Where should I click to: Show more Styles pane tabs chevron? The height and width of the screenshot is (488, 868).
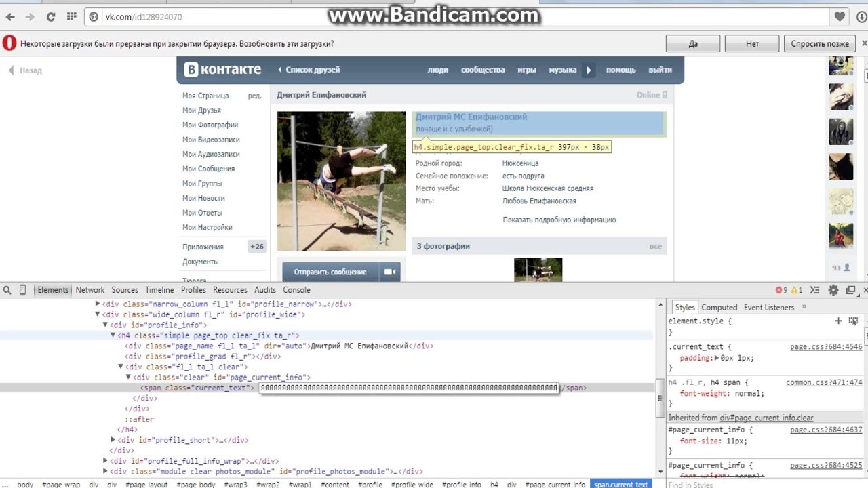tap(804, 306)
